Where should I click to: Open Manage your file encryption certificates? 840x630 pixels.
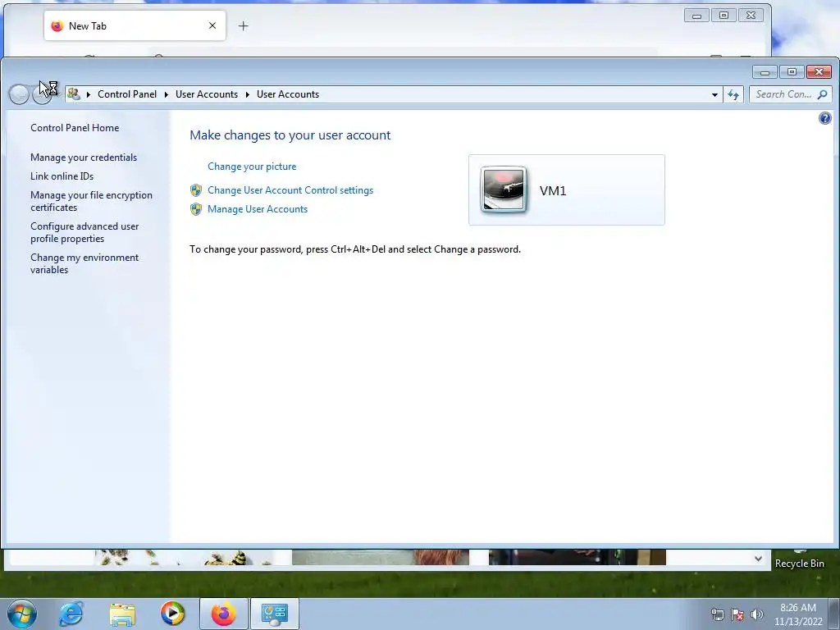pos(91,201)
